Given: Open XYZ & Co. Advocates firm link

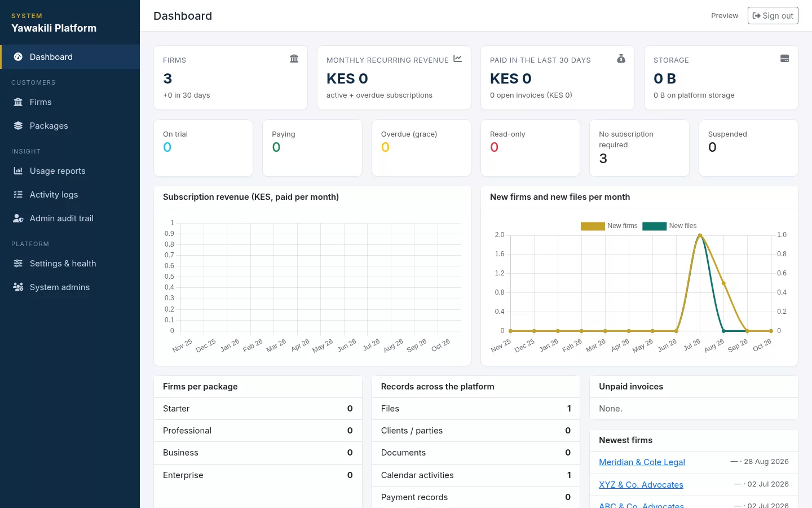Looking at the screenshot, I should (x=641, y=485).
